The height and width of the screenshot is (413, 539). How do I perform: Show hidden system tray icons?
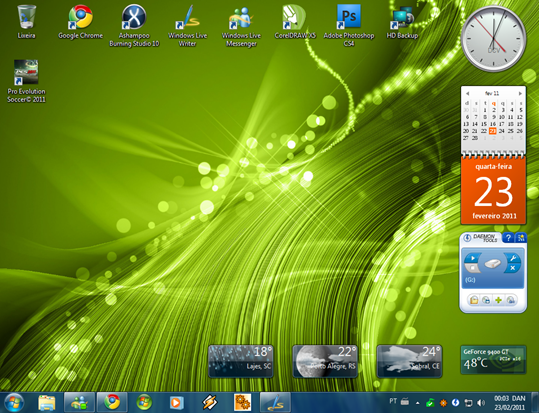pos(417,403)
